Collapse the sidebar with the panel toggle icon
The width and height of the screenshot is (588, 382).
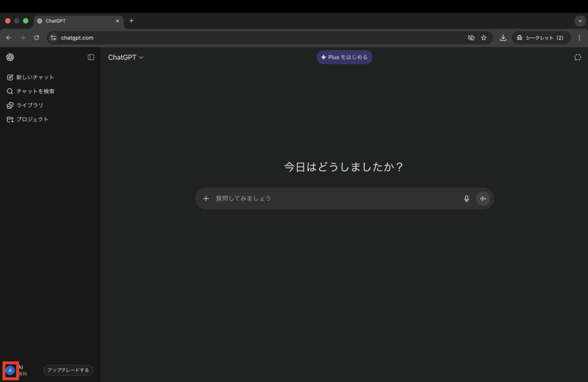[x=91, y=57]
